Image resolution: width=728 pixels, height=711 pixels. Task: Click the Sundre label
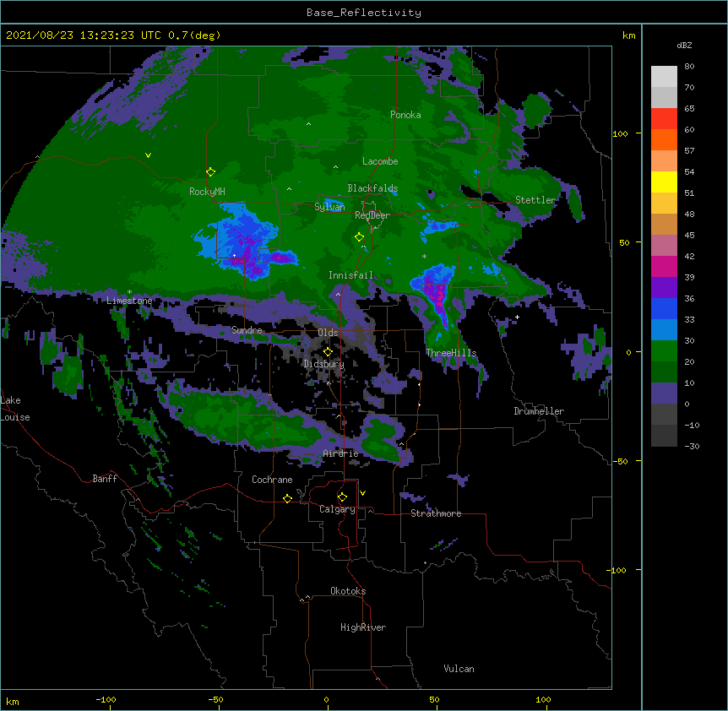(247, 330)
